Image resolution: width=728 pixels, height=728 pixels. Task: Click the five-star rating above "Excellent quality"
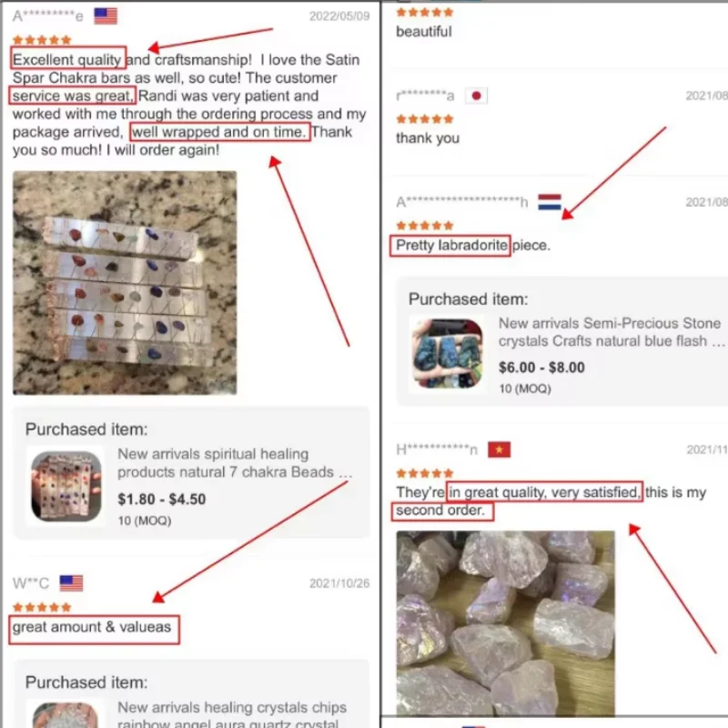(x=42, y=40)
